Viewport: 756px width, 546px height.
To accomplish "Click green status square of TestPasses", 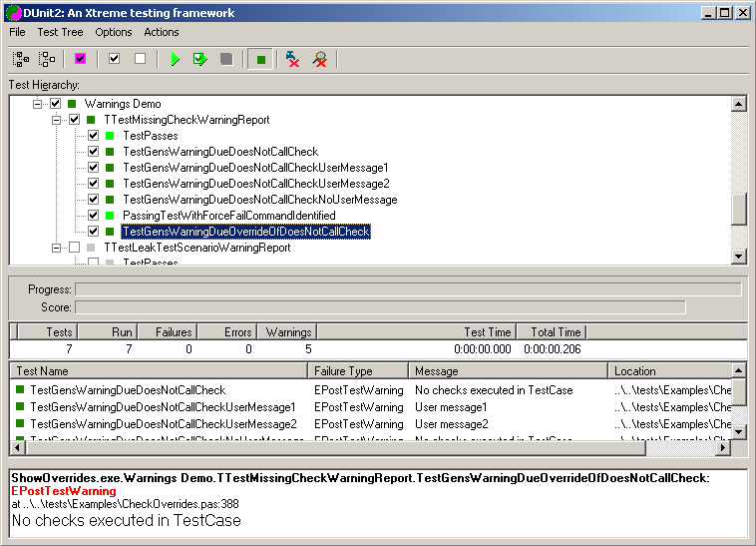I will pos(110,136).
